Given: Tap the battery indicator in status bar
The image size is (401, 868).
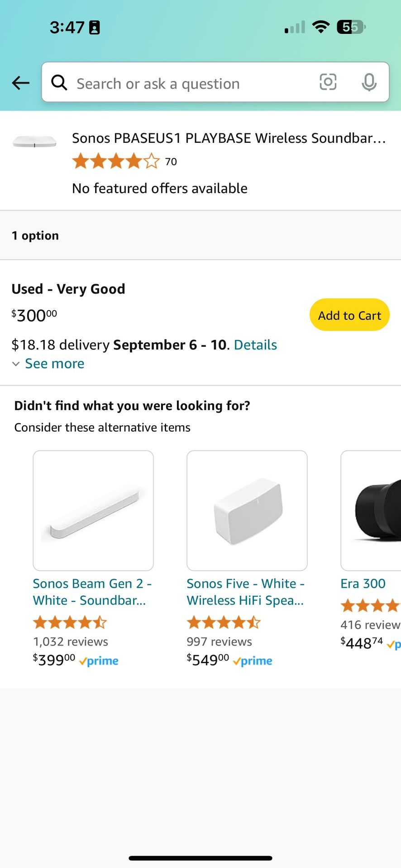Looking at the screenshot, I should pos(351,28).
